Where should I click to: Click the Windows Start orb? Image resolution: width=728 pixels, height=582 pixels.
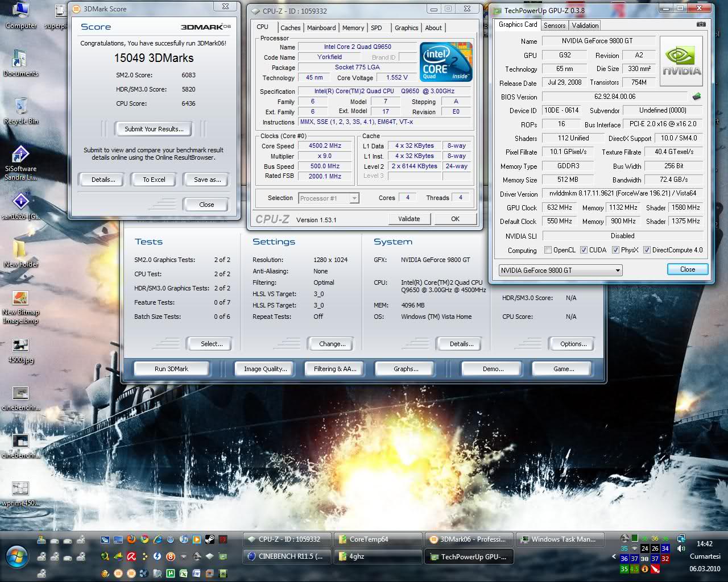[x=17, y=556]
